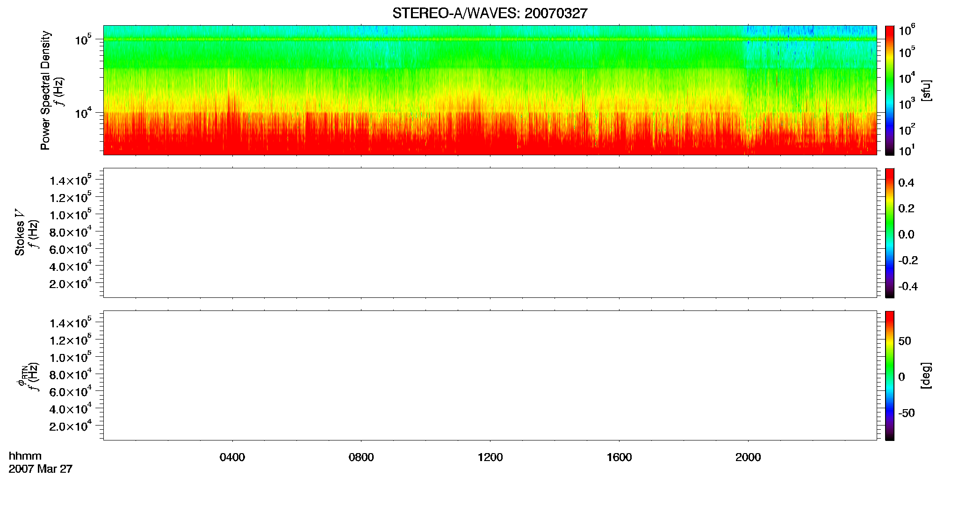Click the -0.4 tick on the Stokes V colorbar
980x505 pixels.
tap(908, 286)
